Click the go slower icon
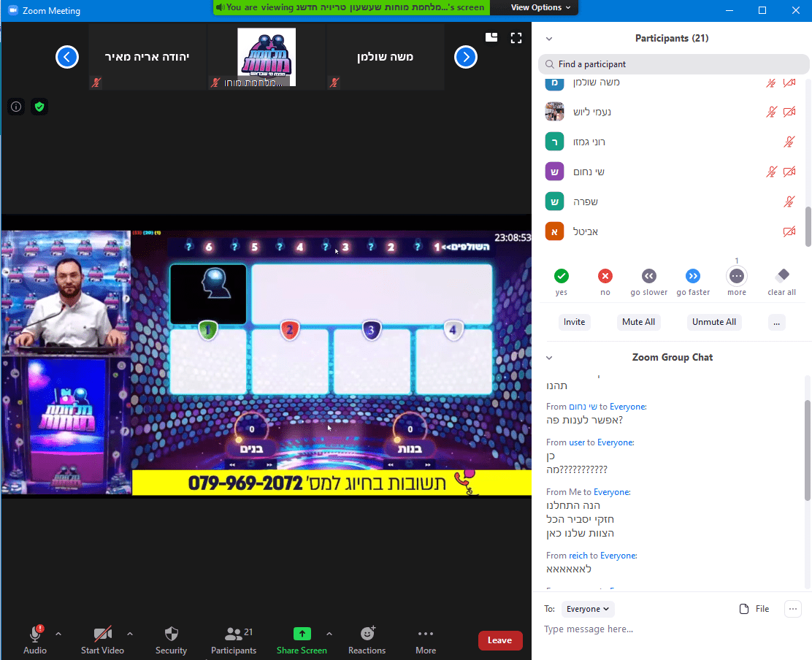The image size is (812, 660). point(649,276)
